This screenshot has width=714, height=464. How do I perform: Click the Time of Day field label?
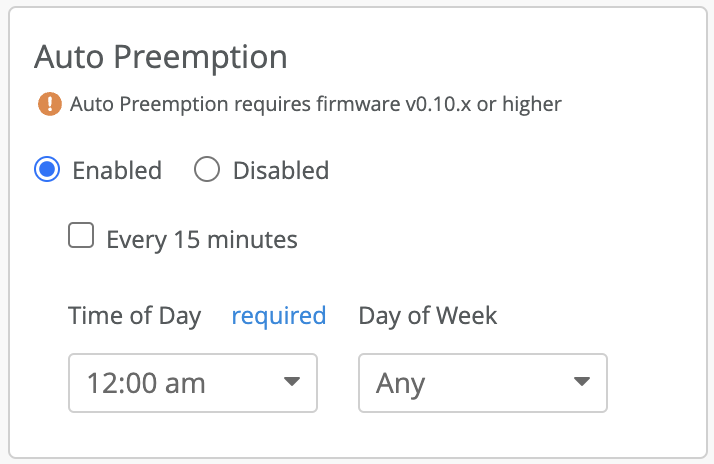135,316
